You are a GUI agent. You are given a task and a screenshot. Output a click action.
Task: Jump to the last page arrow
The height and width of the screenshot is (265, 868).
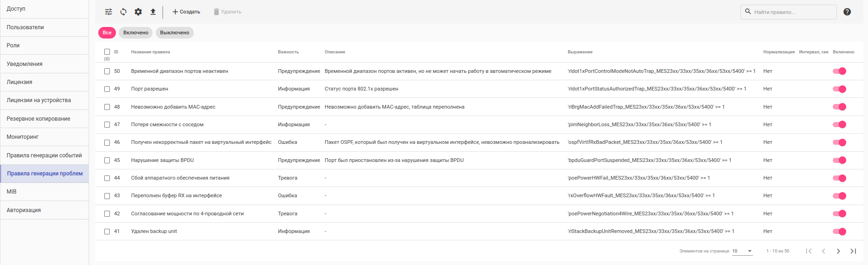point(853,251)
